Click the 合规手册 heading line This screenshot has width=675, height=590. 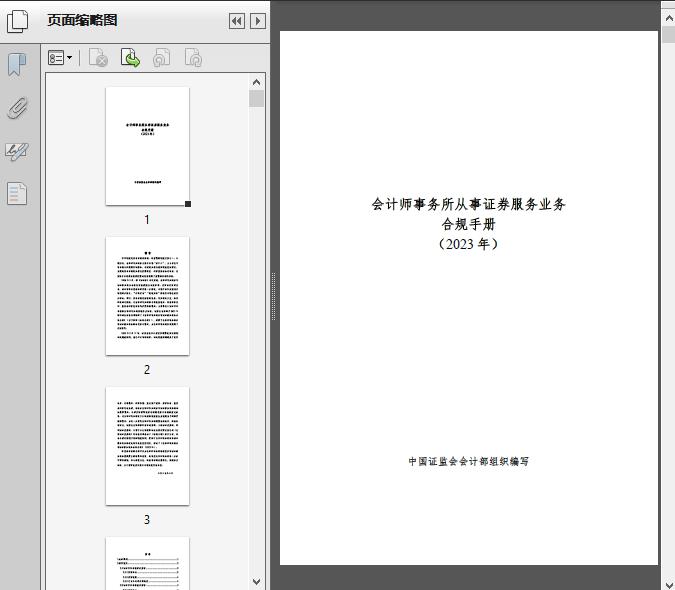468,224
